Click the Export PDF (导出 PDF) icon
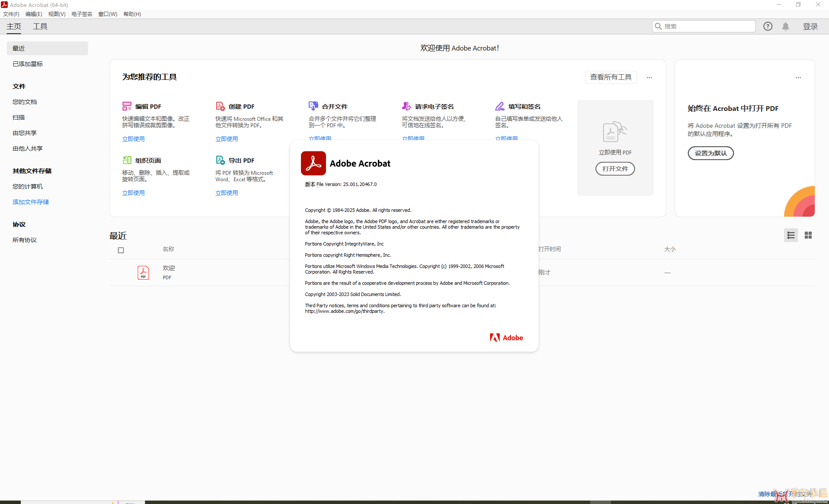 coord(220,160)
